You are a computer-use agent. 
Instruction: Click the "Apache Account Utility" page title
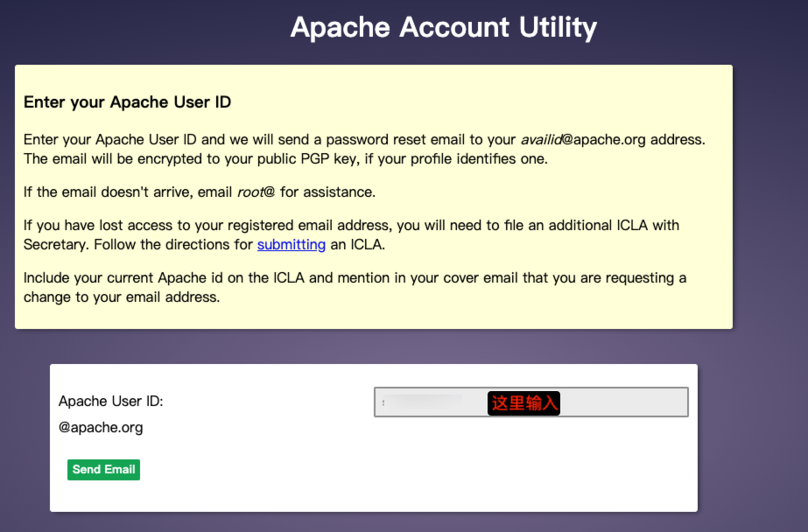coord(443,27)
